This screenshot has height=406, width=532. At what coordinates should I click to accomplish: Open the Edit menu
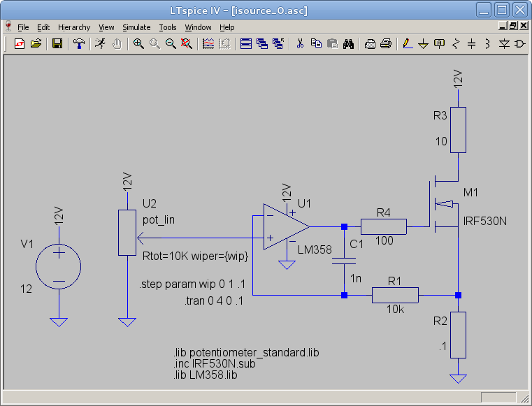(x=43, y=27)
